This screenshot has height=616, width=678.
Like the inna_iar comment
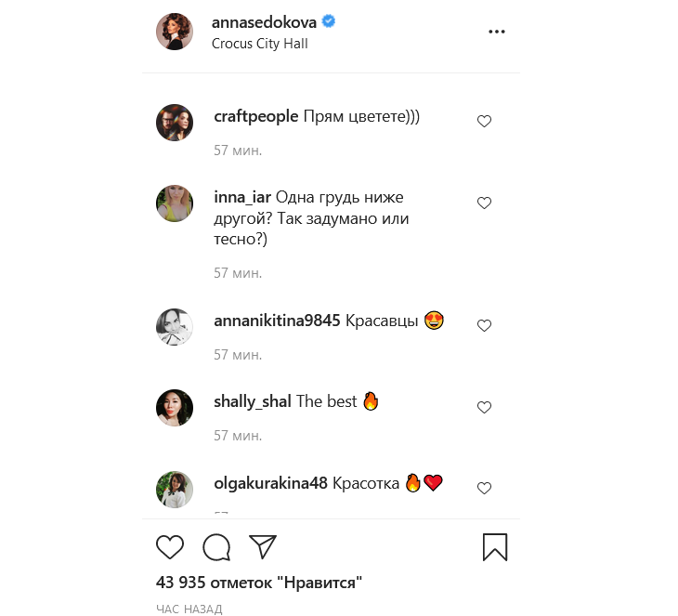(x=484, y=203)
